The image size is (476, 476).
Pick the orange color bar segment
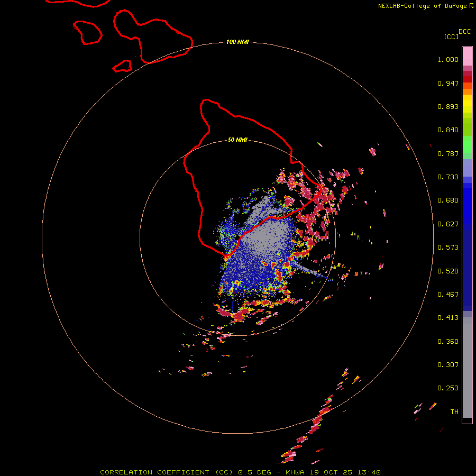(467, 91)
